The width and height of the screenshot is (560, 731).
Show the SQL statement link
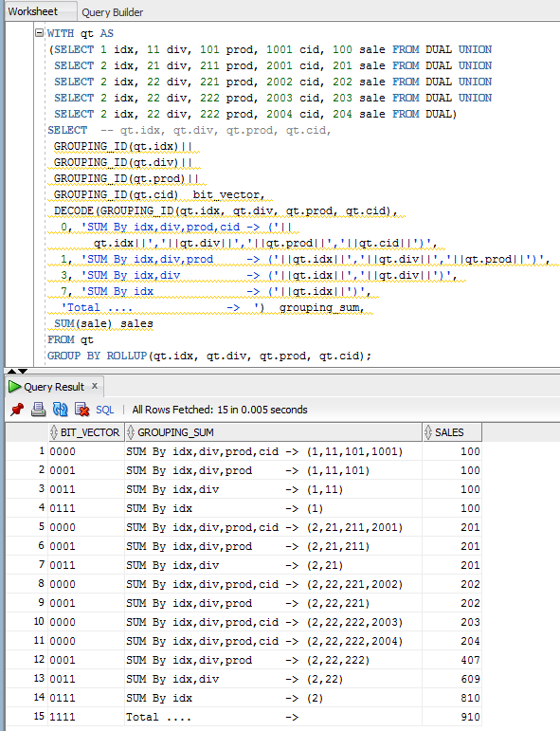pos(105,410)
